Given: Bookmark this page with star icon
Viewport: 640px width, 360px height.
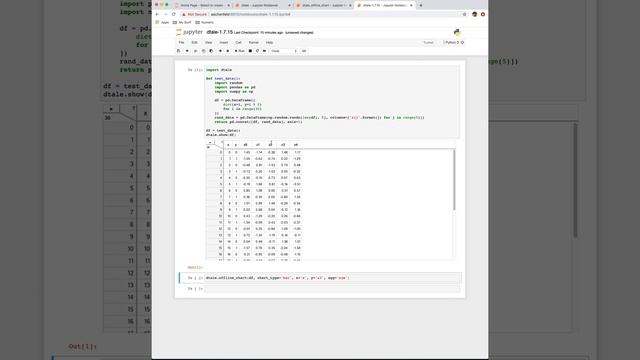Looking at the screenshot, I should pyautogui.click(x=464, y=14).
